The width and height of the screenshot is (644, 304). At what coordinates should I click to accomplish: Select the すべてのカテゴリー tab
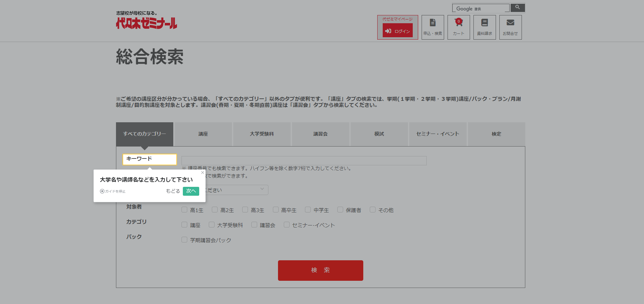[145, 134]
